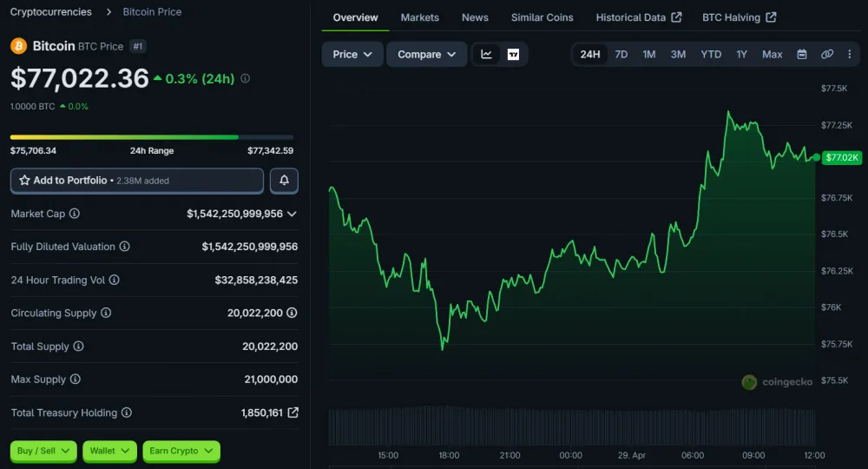Viewport: 868px width, 469px height.
Task: Click the 21,000,000 max supply value
Action: [x=271, y=380]
